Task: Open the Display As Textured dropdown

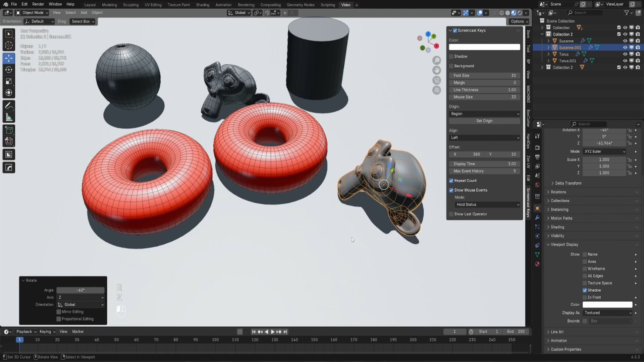Action: point(607,313)
